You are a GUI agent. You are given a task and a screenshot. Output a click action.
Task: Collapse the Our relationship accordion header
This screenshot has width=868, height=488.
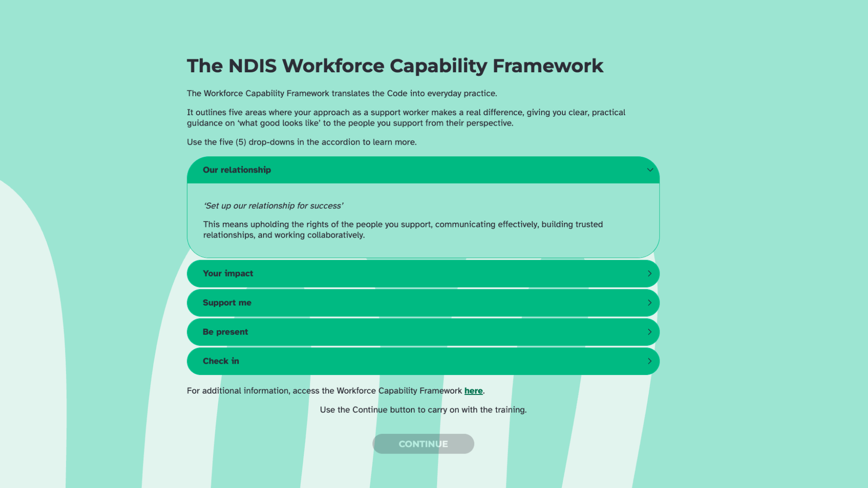[x=423, y=170]
